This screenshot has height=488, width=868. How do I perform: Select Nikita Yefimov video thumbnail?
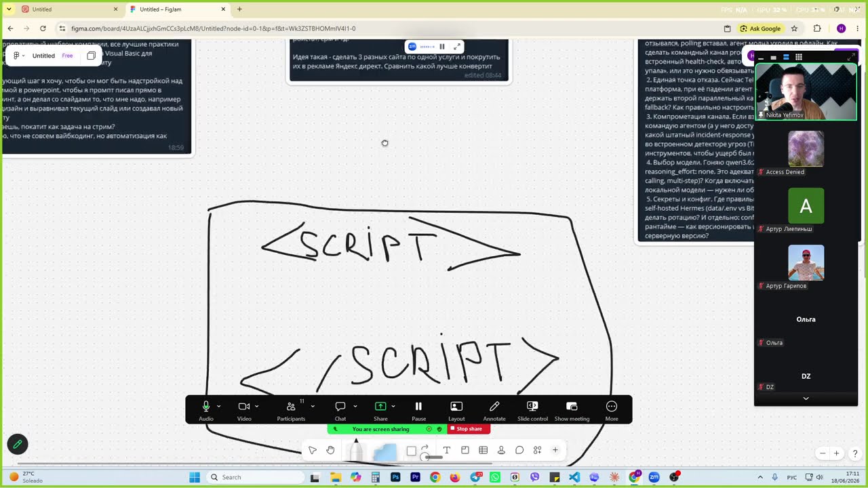click(x=806, y=91)
